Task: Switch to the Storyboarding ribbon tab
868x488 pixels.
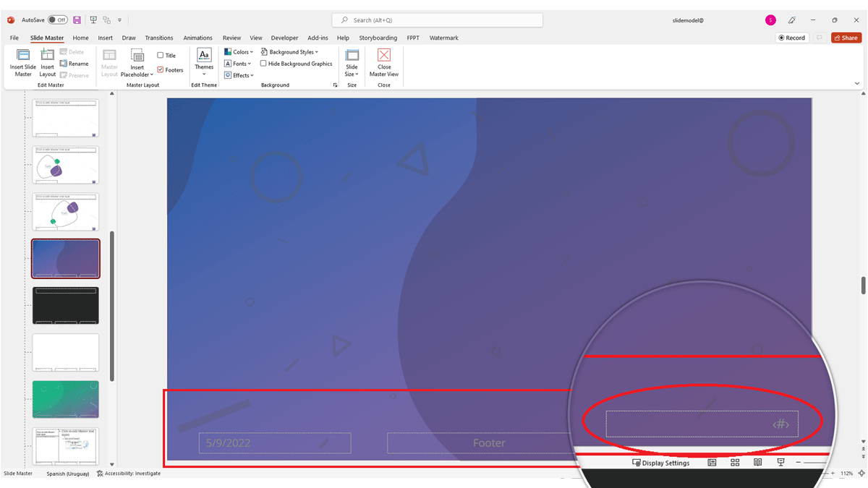Action: (378, 38)
